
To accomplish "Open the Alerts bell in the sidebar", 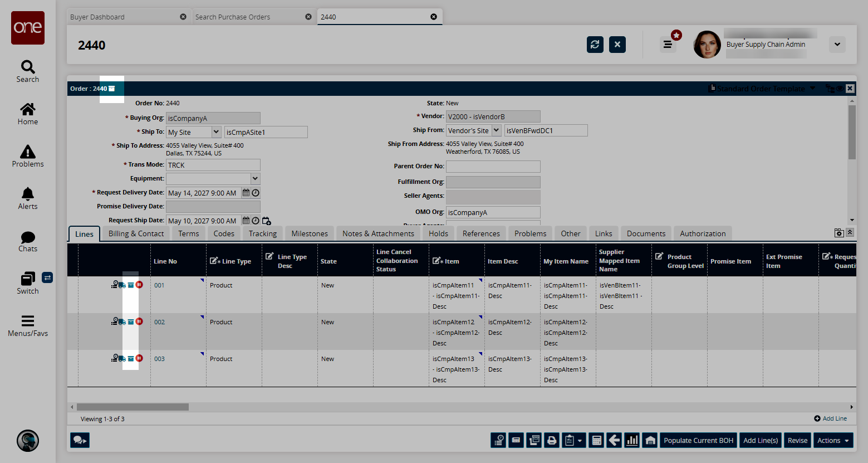I will point(28,198).
